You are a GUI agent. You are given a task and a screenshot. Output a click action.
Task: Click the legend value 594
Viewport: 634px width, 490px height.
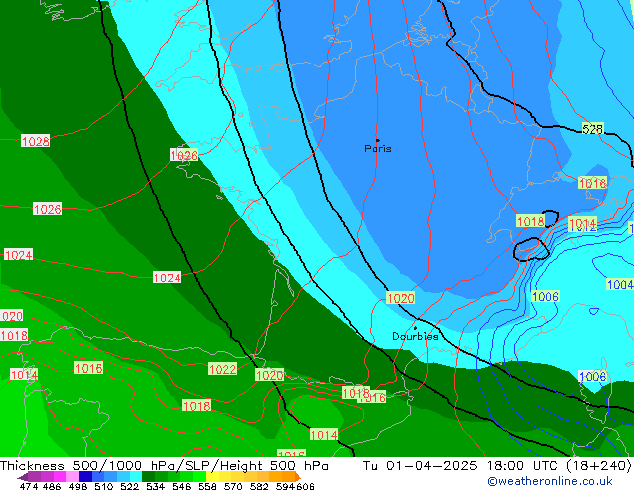[285, 486]
